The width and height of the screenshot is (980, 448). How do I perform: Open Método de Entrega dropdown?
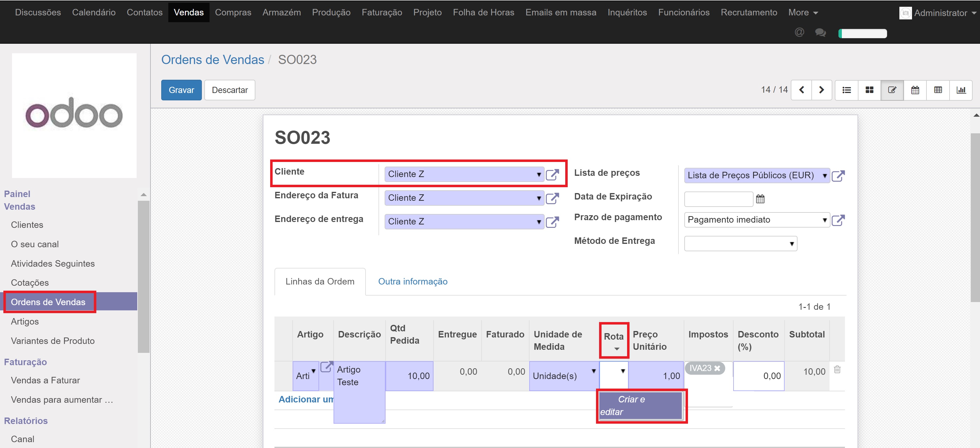tap(791, 244)
